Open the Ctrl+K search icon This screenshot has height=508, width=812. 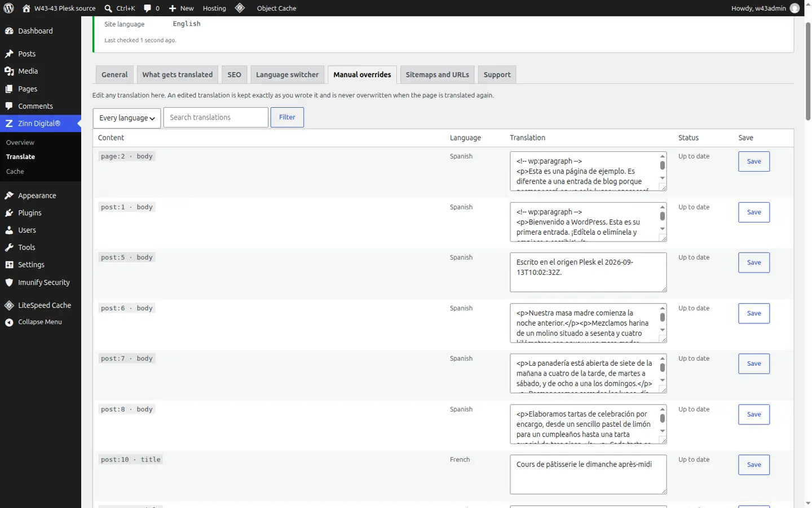(x=108, y=8)
